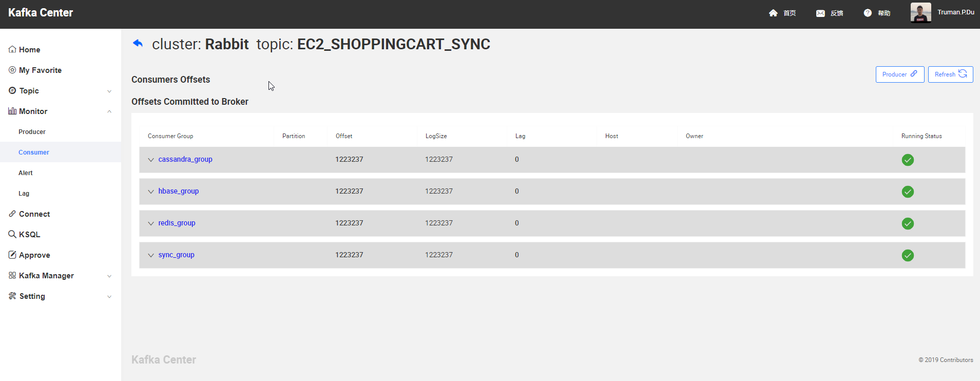Click the Approve edit icon in sidebar
The width and height of the screenshot is (980, 381).
click(12, 255)
